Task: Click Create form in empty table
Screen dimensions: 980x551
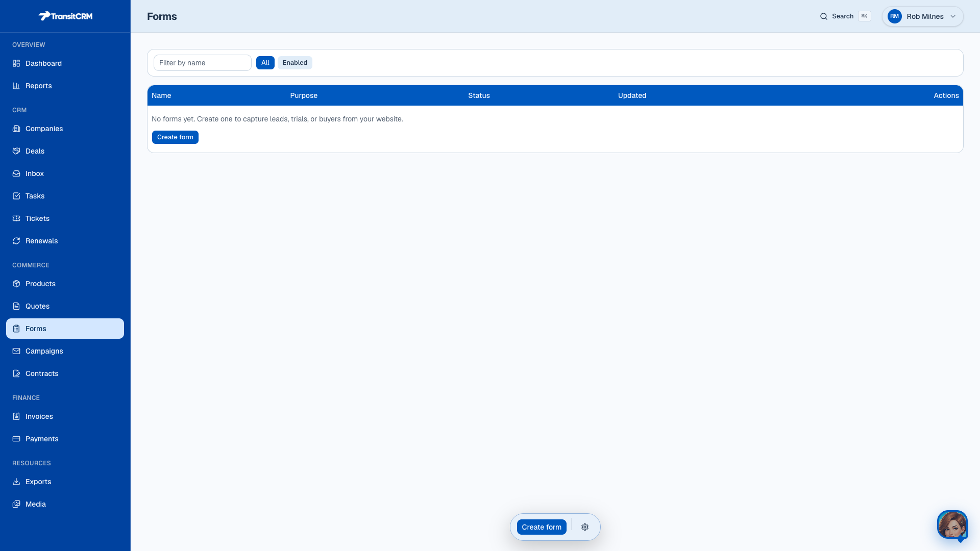Action: pos(175,137)
